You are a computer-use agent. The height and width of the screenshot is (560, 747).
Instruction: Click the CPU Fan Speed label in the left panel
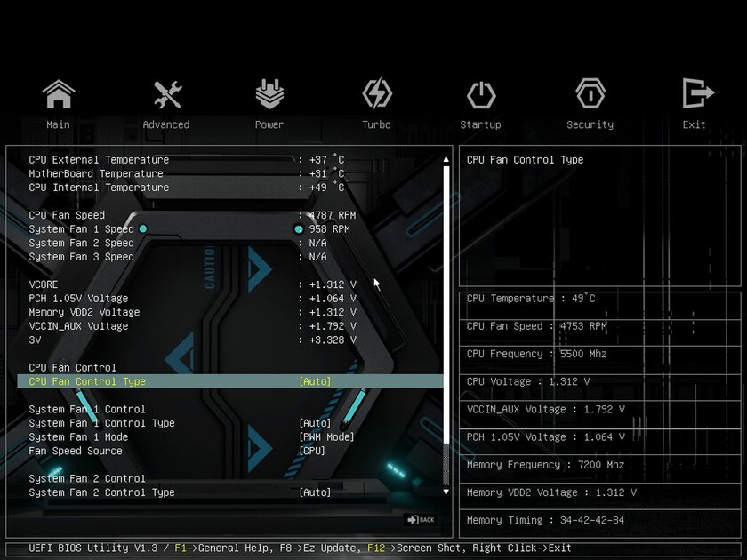(x=67, y=215)
